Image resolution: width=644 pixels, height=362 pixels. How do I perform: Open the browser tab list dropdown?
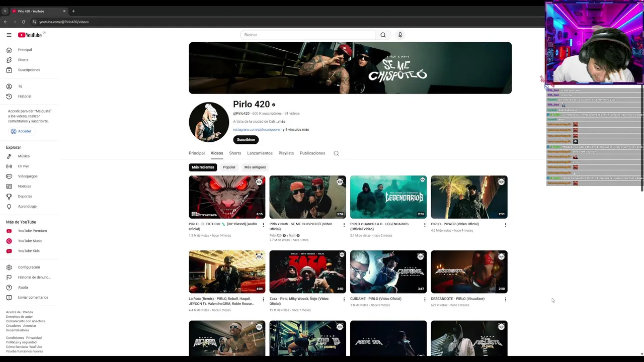[x=5, y=11]
